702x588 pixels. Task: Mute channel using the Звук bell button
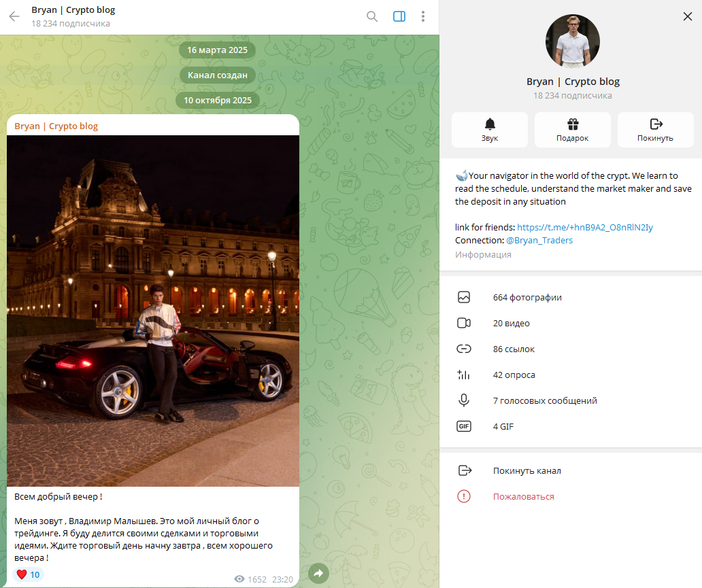pyautogui.click(x=490, y=130)
